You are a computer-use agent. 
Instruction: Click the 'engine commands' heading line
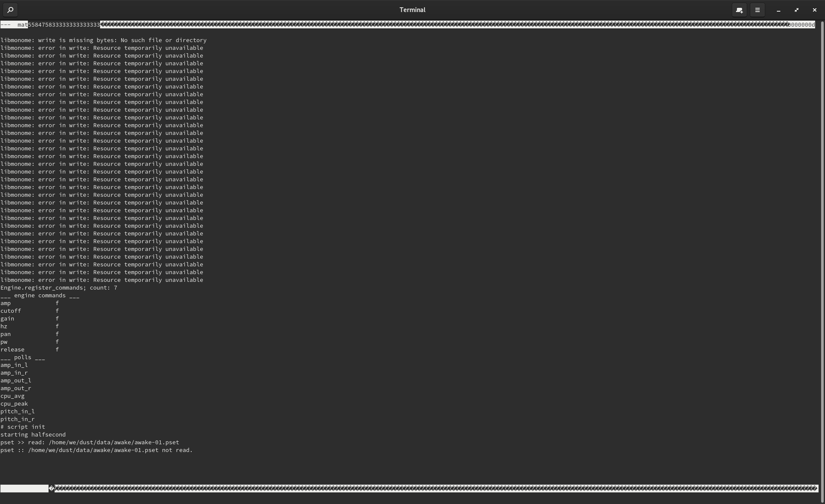click(x=40, y=295)
